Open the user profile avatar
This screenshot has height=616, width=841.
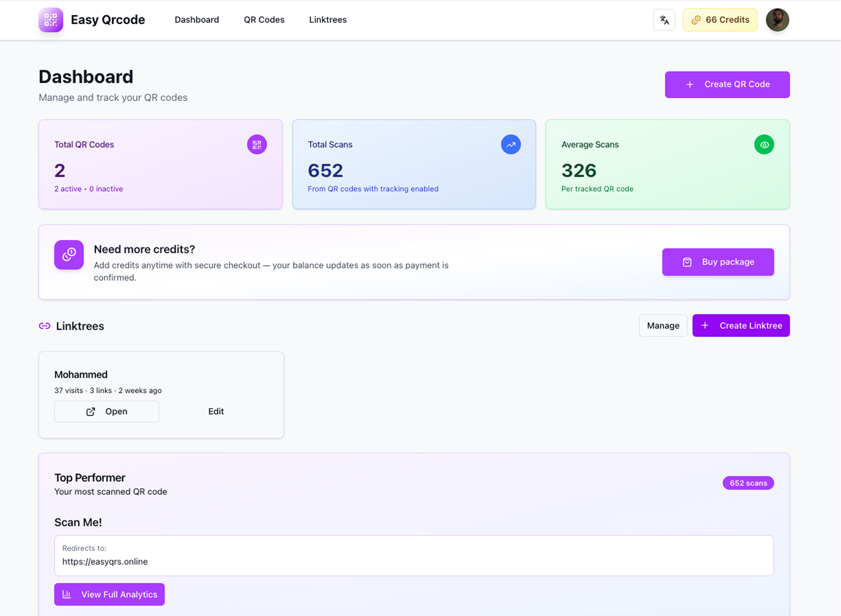777,20
